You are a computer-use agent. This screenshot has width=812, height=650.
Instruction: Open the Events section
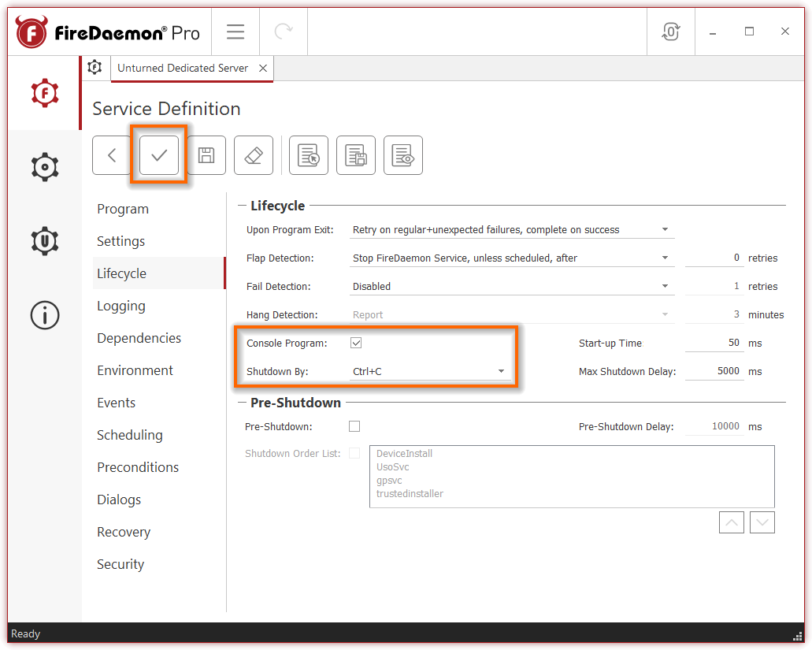click(x=159, y=403)
